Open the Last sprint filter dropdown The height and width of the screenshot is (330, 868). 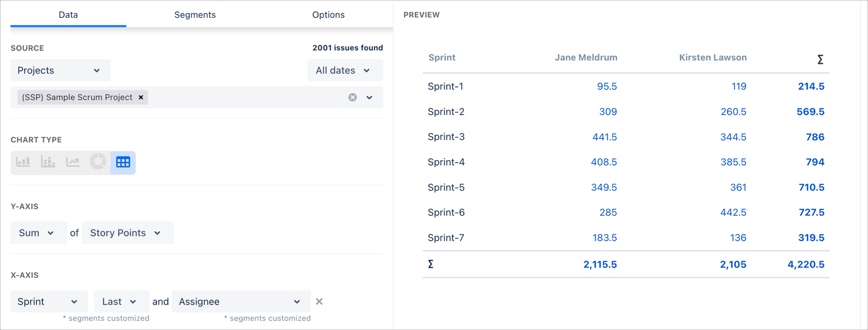click(120, 302)
